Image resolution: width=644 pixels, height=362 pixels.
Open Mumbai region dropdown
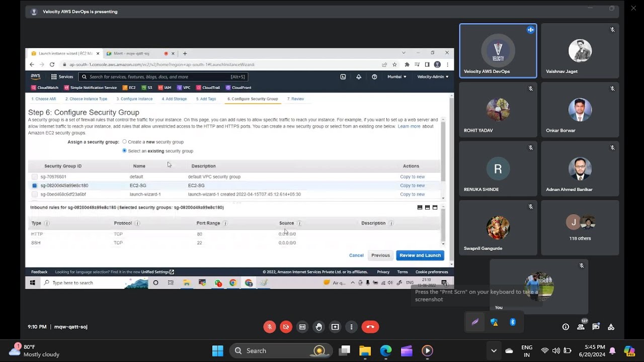point(397,77)
